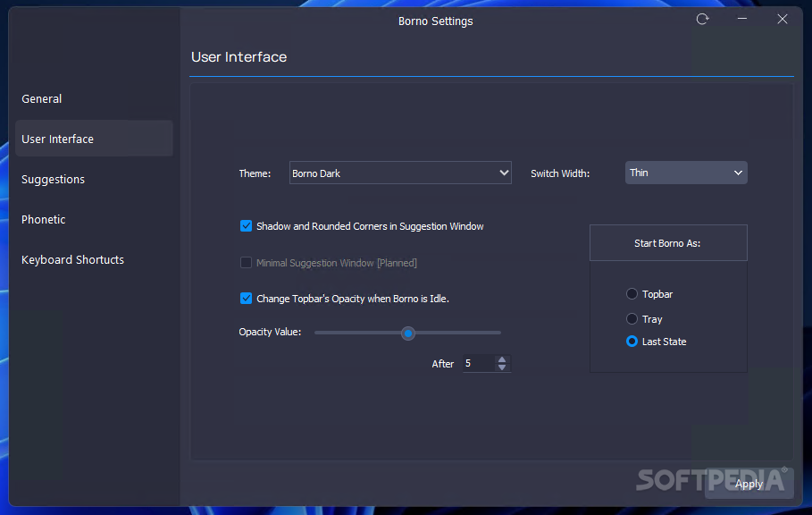Click the Opacity Value label
The height and width of the screenshot is (515, 812).
point(270,332)
